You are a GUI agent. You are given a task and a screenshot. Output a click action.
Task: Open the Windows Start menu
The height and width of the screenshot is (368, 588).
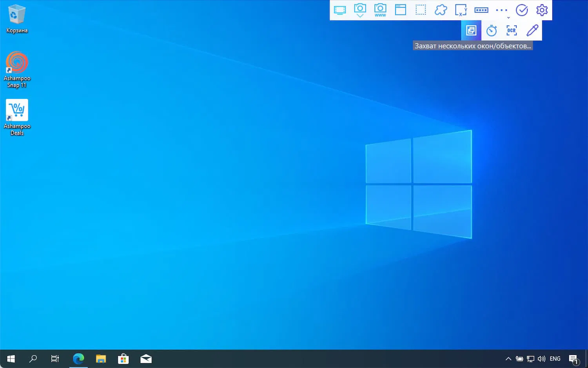[x=11, y=359]
